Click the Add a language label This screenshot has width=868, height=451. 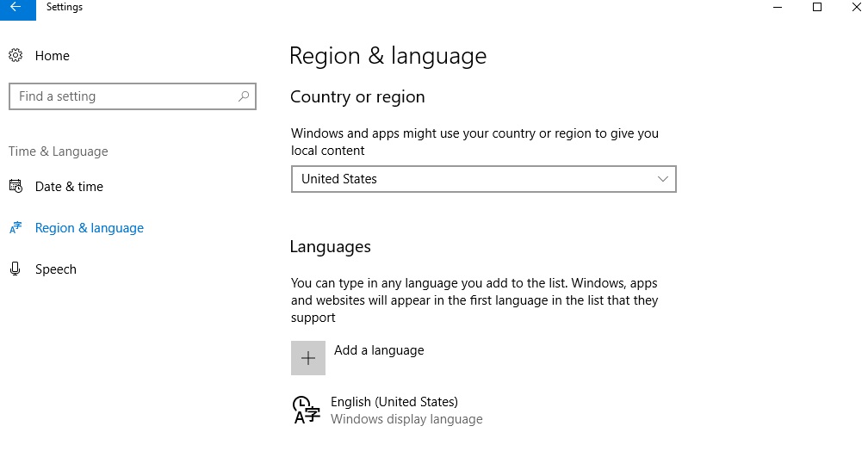379,350
